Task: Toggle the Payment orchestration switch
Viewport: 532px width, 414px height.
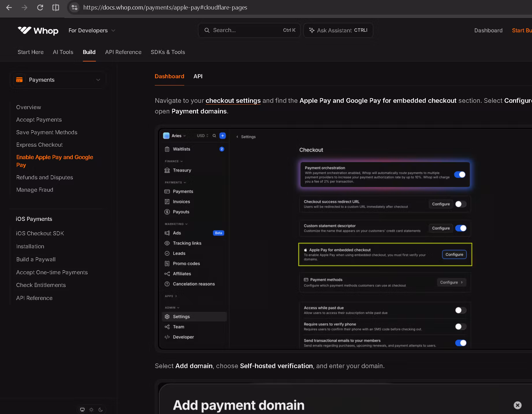Action: tap(460, 174)
